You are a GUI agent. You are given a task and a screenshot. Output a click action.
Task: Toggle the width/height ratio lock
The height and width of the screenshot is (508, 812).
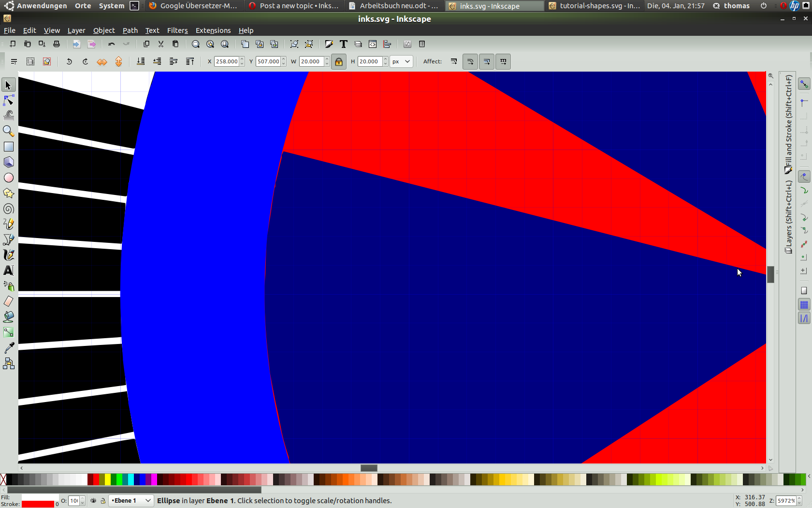point(339,62)
